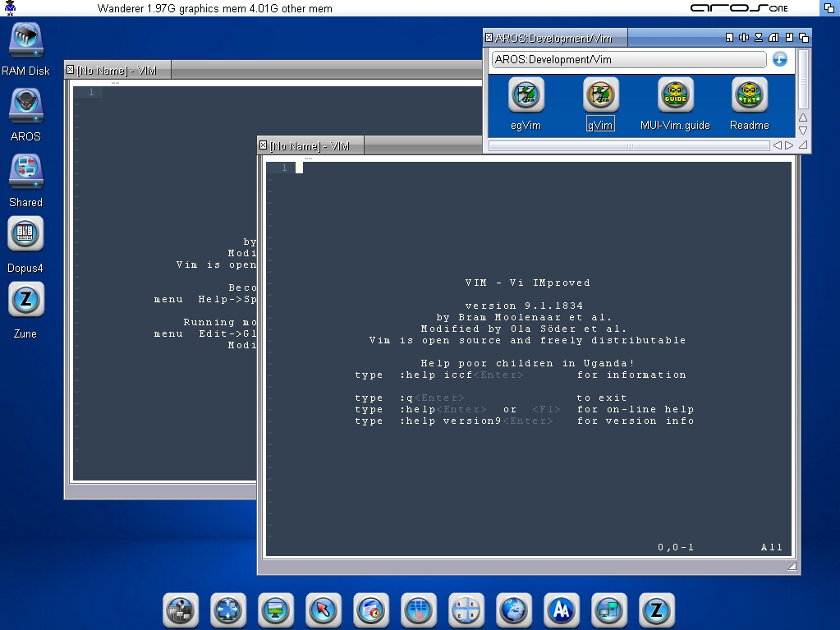Screen dimensions: 840x630
Task: Select the gVim application icon
Action: [x=600, y=96]
